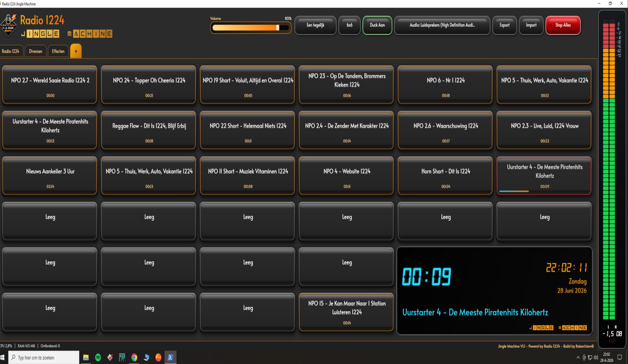Viewport: 628px width, 364px height.
Task: Click the 28 Juni 2026 date
Action: [x=572, y=290]
